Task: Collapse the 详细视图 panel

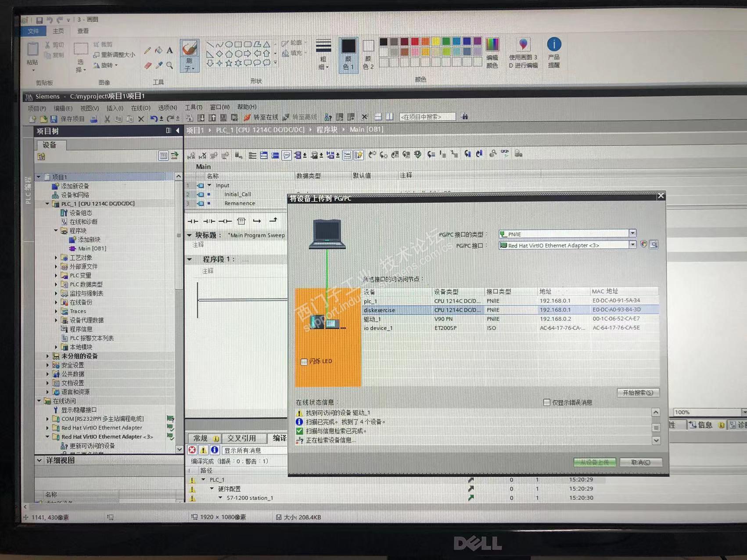Action: coord(40,460)
